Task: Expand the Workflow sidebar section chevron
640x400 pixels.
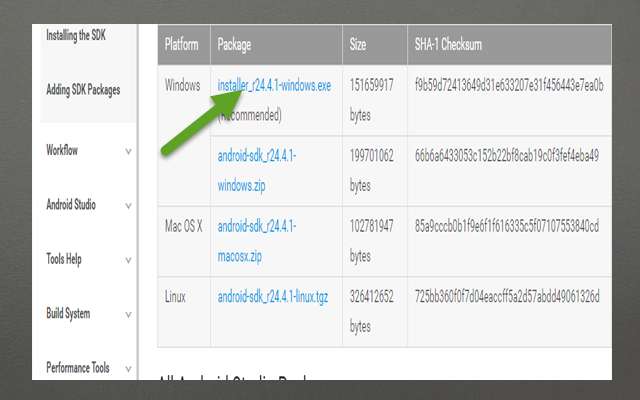Action: 128,151
